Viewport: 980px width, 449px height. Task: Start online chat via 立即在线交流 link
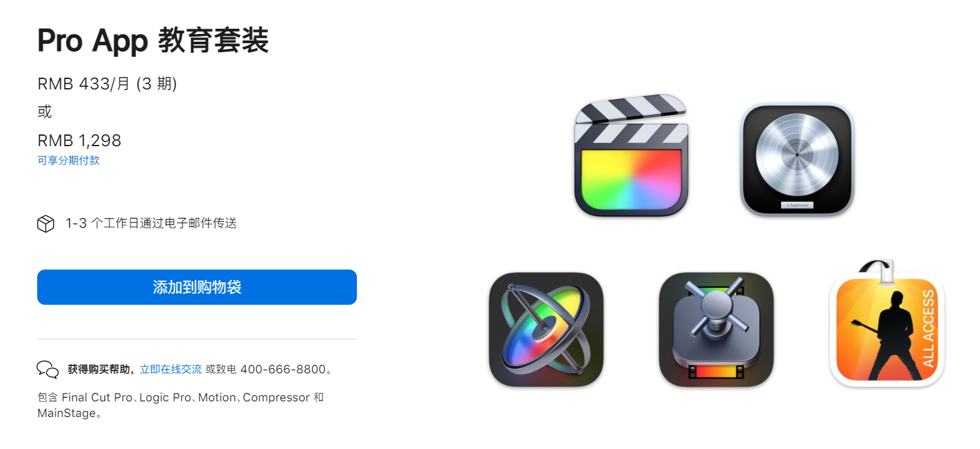click(171, 369)
